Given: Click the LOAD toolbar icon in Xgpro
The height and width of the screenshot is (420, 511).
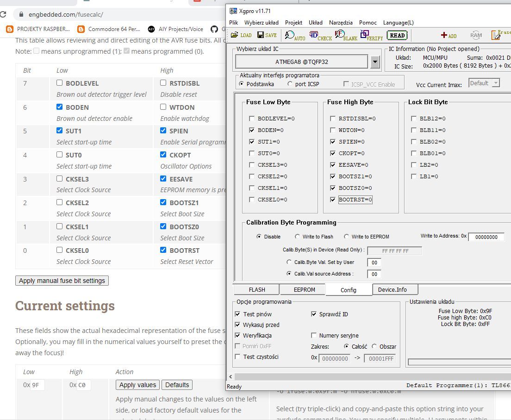Looking at the screenshot, I should click(x=241, y=35).
